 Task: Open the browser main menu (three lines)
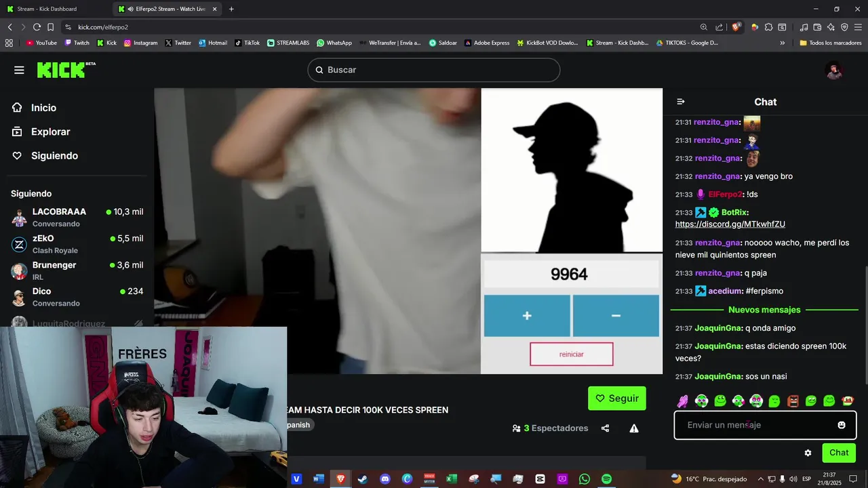(x=858, y=27)
